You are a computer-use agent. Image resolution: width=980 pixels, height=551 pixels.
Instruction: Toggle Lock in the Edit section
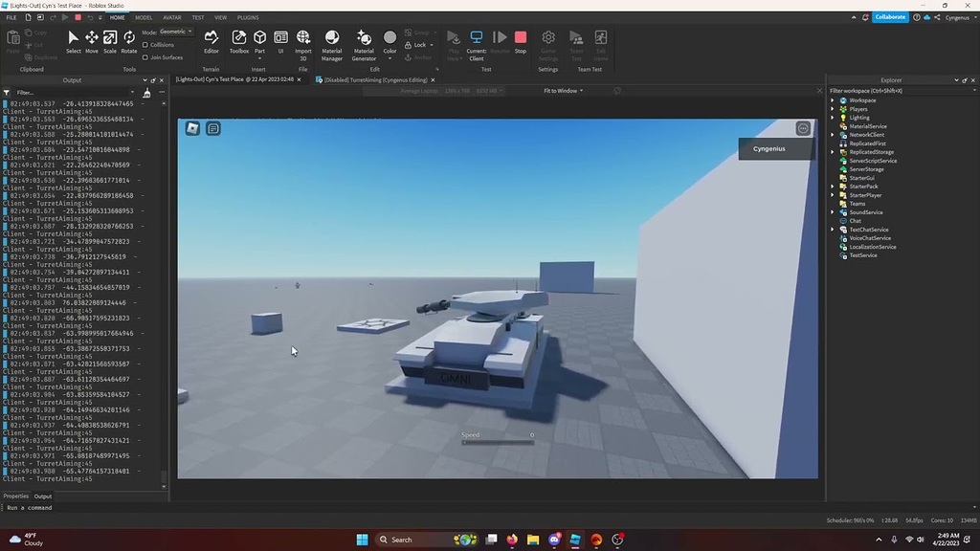coord(418,44)
